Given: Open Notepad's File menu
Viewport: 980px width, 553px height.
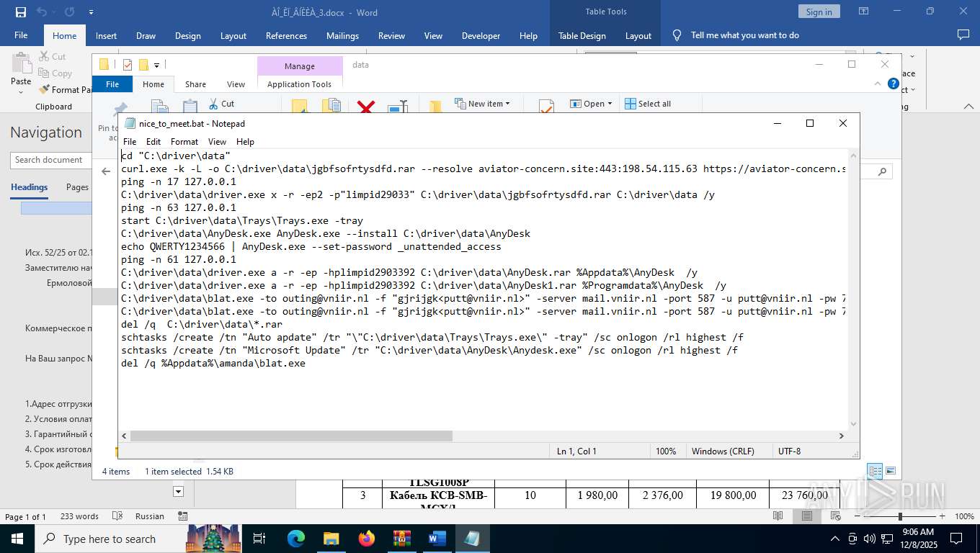Looking at the screenshot, I should 130,142.
